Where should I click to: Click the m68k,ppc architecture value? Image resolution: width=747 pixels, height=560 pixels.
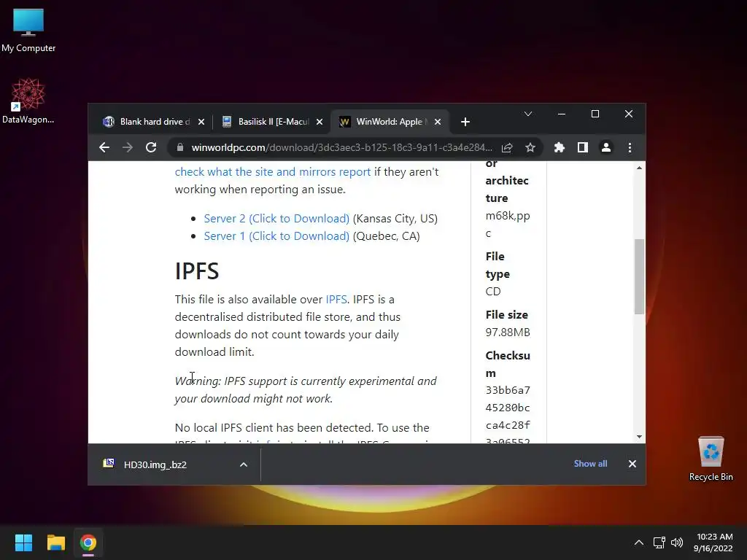[508, 225]
